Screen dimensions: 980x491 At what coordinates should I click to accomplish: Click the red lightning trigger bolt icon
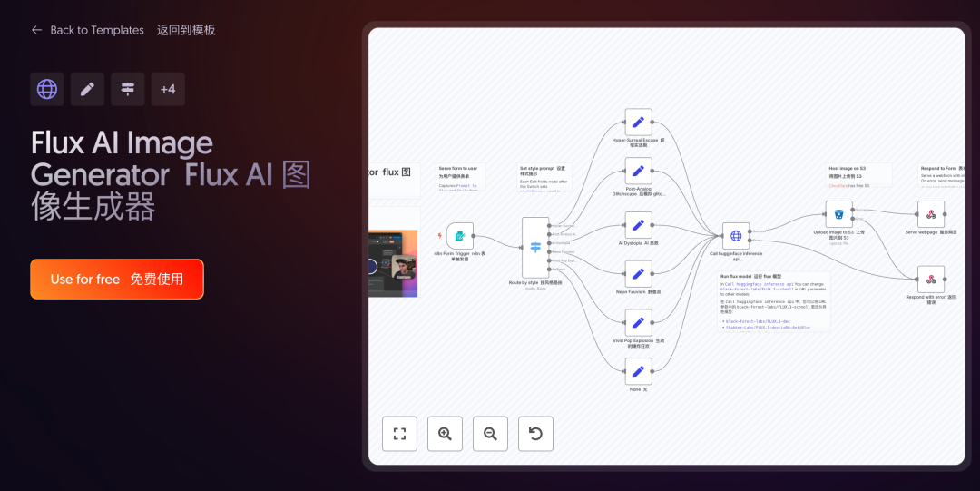coord(440,236)
